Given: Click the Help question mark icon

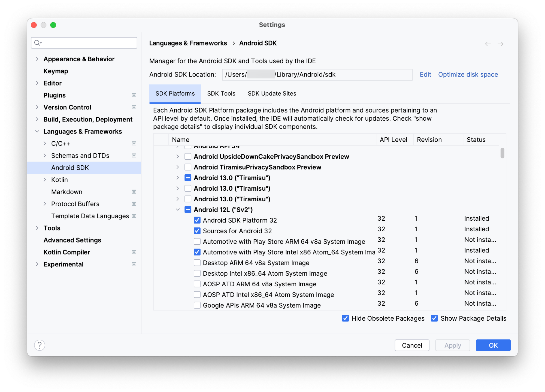Looking at the screenshot, I should 40,345.
